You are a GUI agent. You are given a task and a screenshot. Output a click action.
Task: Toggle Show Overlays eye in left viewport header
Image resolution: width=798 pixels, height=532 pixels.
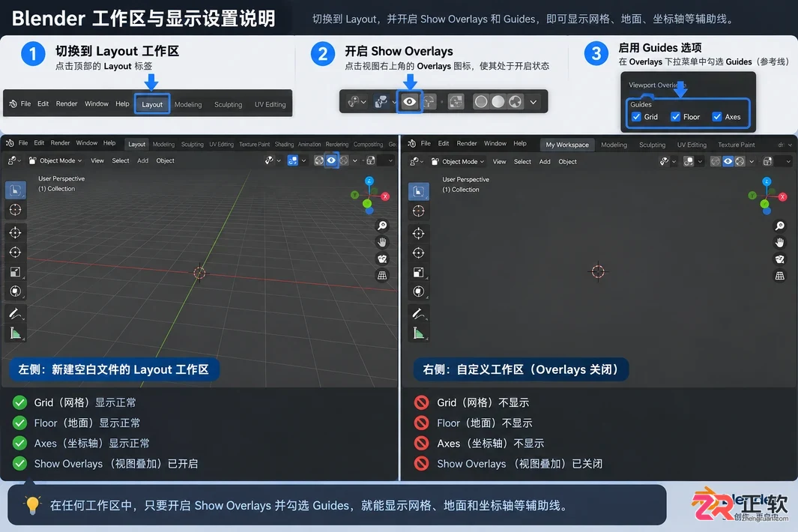tap(331, 160)
